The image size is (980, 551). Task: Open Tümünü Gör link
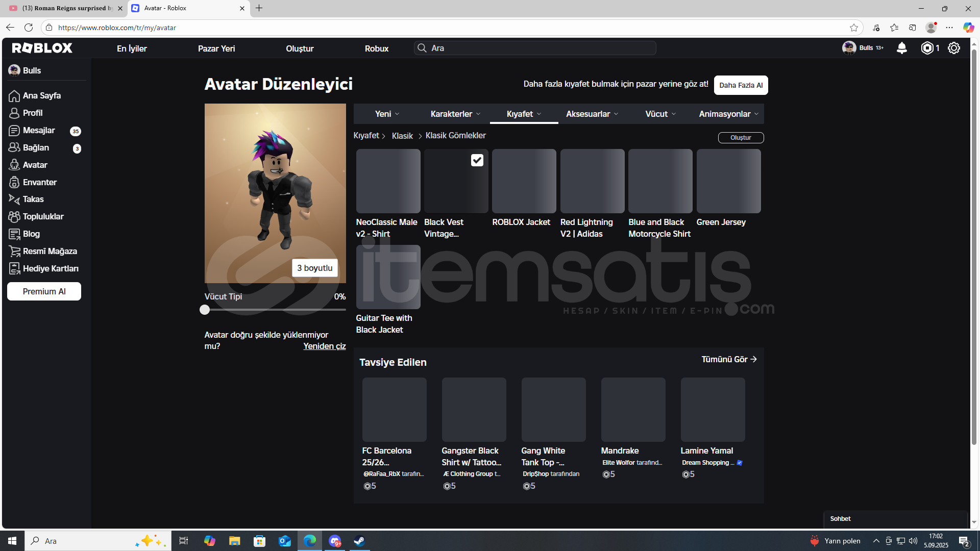(729, 359)
